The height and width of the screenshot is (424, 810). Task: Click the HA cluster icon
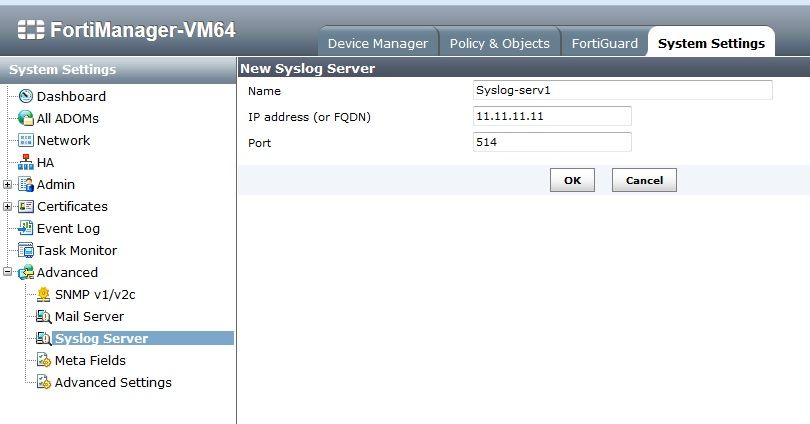[26, 162]
